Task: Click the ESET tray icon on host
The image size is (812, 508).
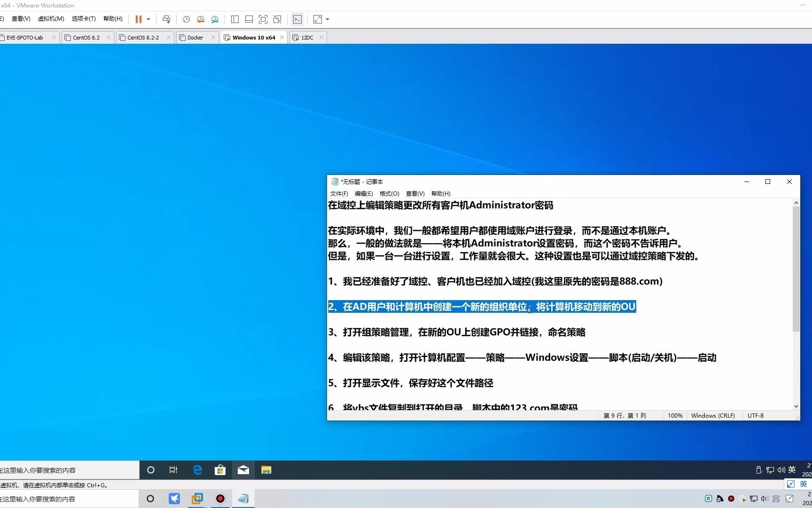Action: pos(709,499)
